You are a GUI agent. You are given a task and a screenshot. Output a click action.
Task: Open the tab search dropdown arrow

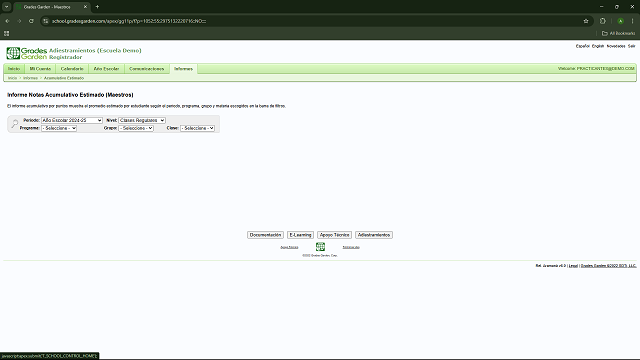point(7,7)
